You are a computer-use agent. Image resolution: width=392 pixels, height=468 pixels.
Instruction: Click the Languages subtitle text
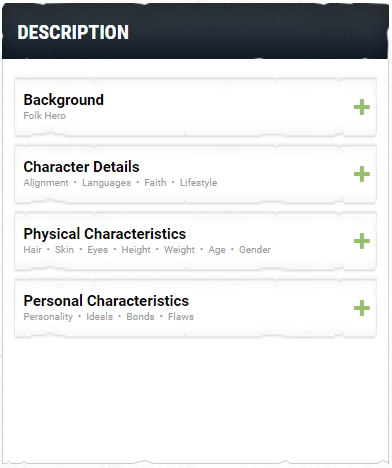pyautogui.click(x=106, y=183)
